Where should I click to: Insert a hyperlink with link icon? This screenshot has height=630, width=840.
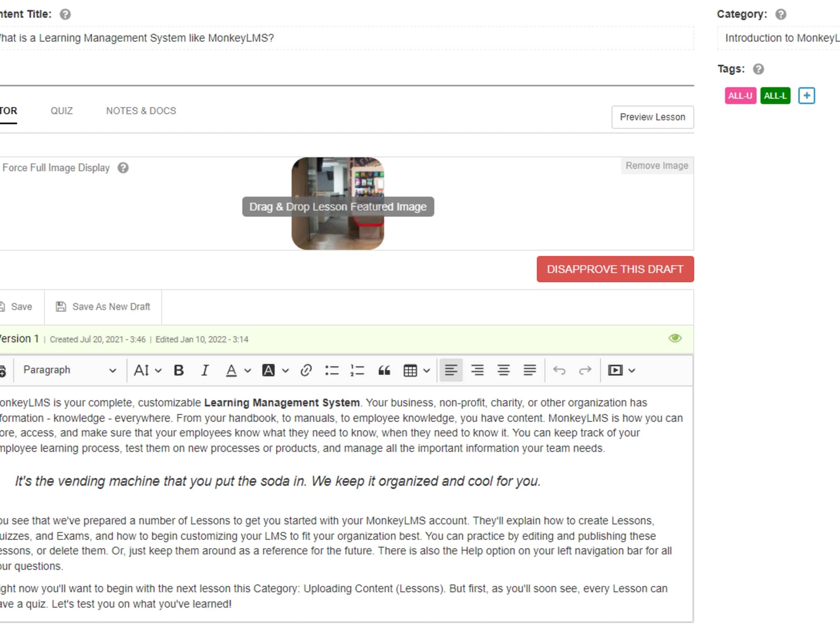coord(306,370)
